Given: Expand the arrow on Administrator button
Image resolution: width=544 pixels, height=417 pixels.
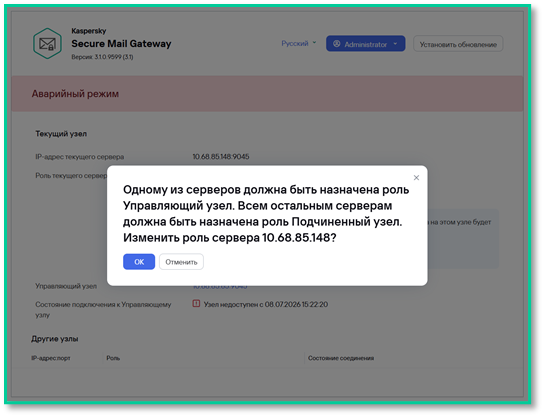Looking at the screenshot, I should coord(395,44).
